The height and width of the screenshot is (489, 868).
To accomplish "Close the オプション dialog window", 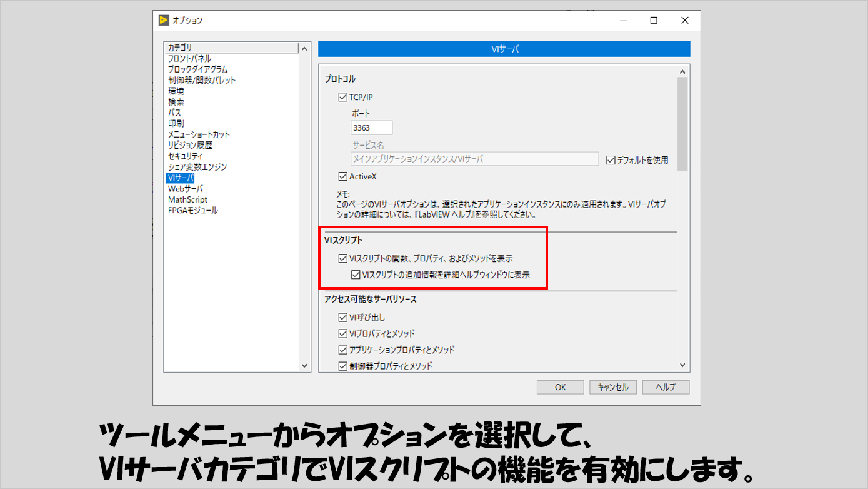I will coord(685,21).
